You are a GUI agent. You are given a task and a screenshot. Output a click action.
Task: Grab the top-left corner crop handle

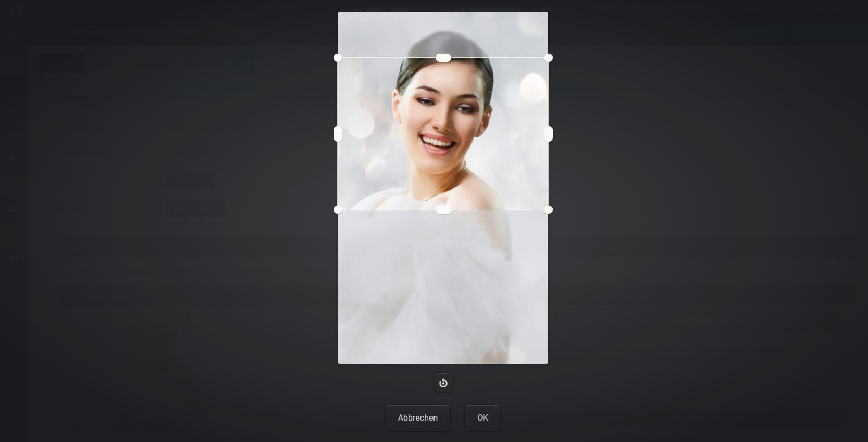coord(338,58)
